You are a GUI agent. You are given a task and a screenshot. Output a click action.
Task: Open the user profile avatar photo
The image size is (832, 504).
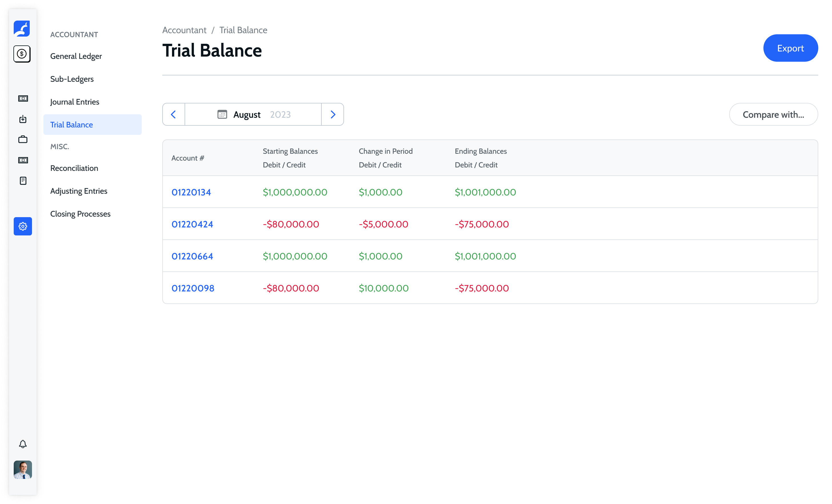coord(23,469)
